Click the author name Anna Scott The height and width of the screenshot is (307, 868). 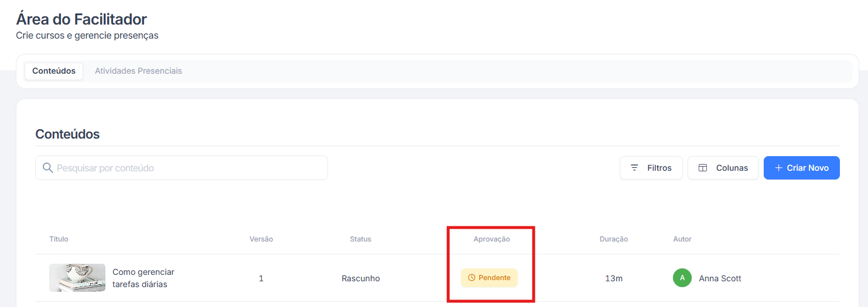(720, 278)
